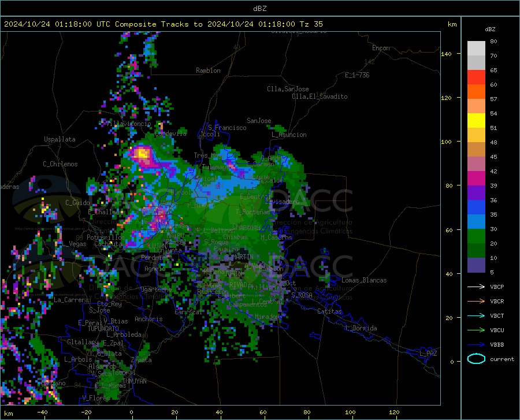Click the 140 km mark on the vertical axis
The image size is (520, 420).
[x=447, y=54]
